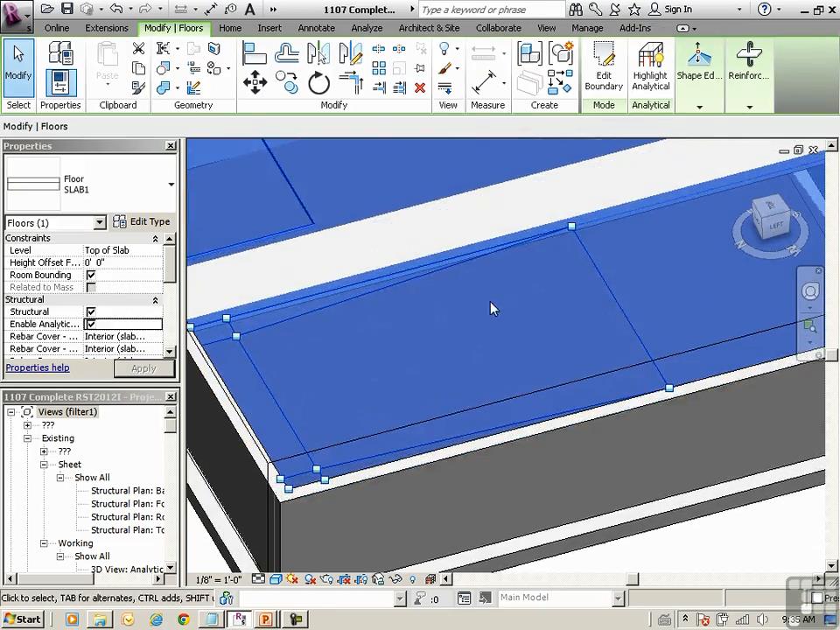Click the red Delete icon
The height and width of the screenshot is (630, 840).
(420, 87)
